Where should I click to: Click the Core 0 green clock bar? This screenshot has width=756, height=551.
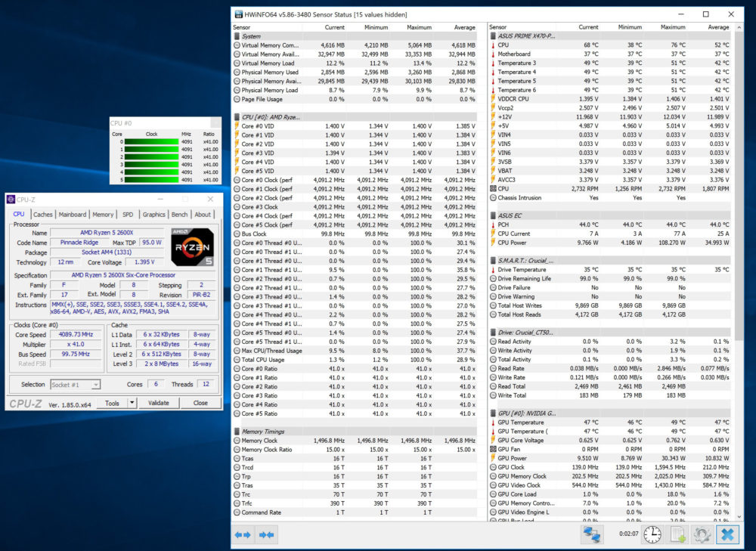coord(151,142)
